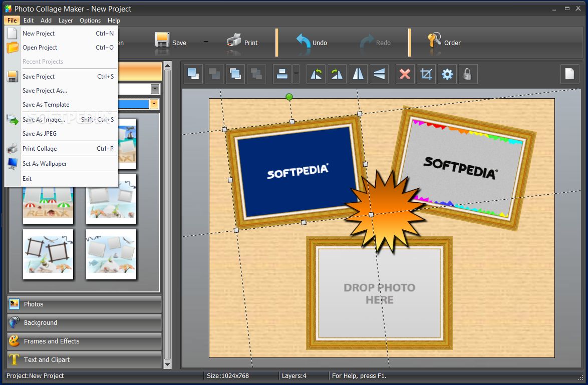Click the send backward layer icon
588x385 pixels.
tap(214, 74)
